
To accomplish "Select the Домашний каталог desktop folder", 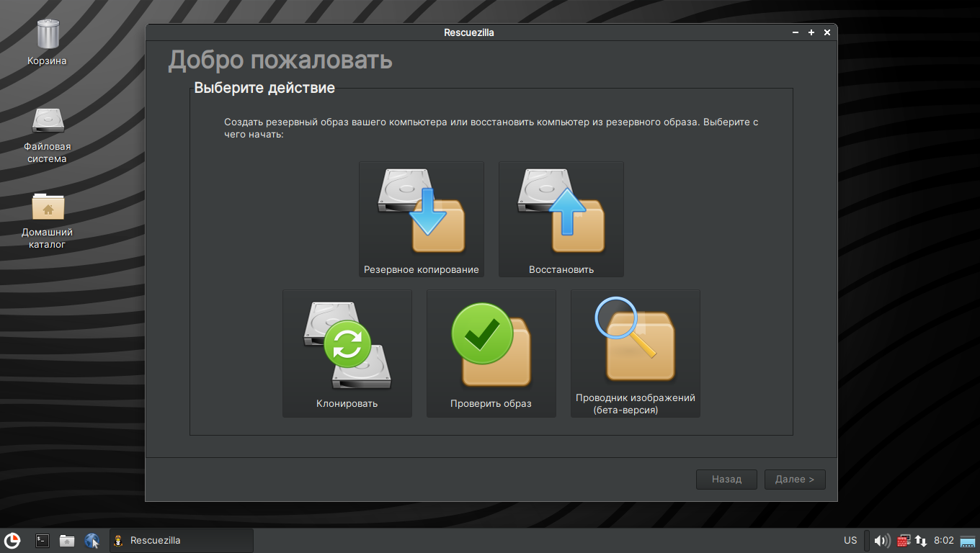I will tap(48, 220).
